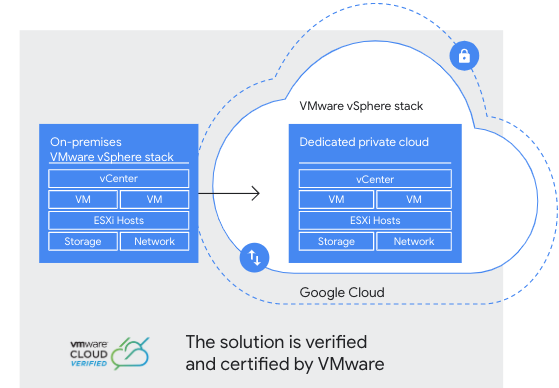This screenshot has height=388, width=559.
Task: Select the on-premises vCenter box
Action: tap(119, 178)
